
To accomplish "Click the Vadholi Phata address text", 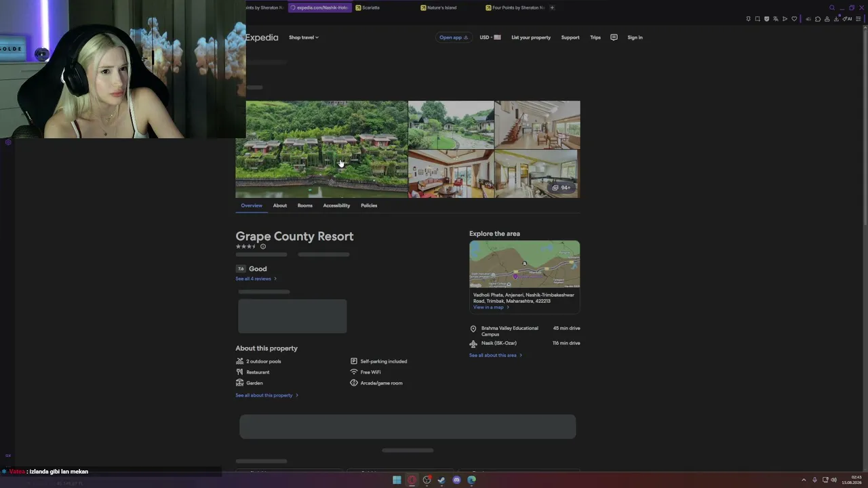I will tap(524, 298).
